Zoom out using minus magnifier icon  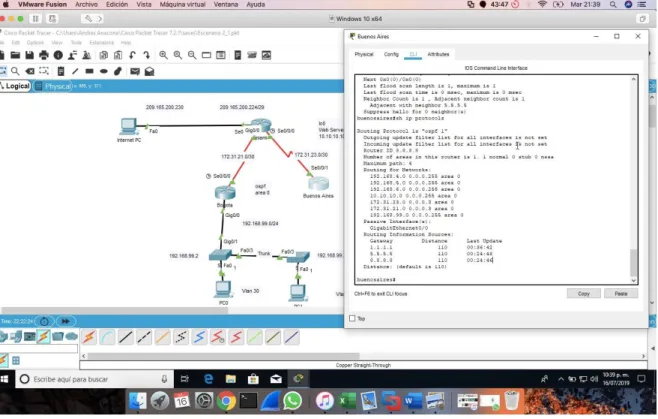[x=192, y=55]
